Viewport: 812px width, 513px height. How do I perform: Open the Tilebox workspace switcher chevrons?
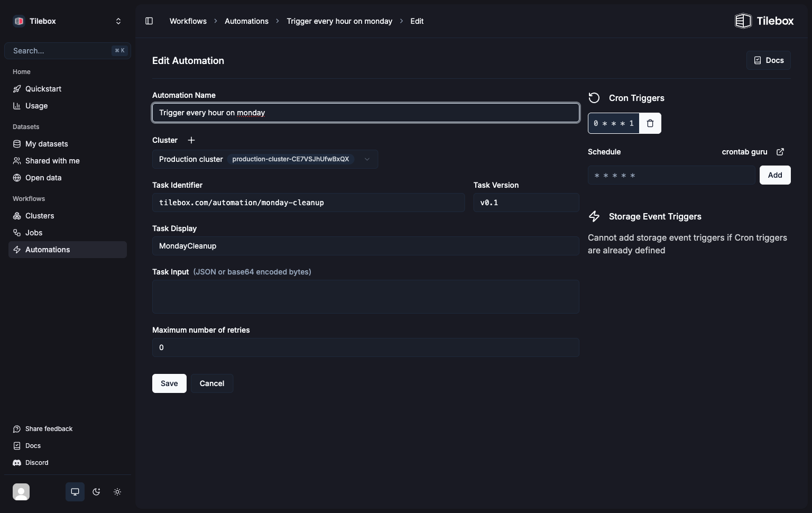tap(118, 21)
